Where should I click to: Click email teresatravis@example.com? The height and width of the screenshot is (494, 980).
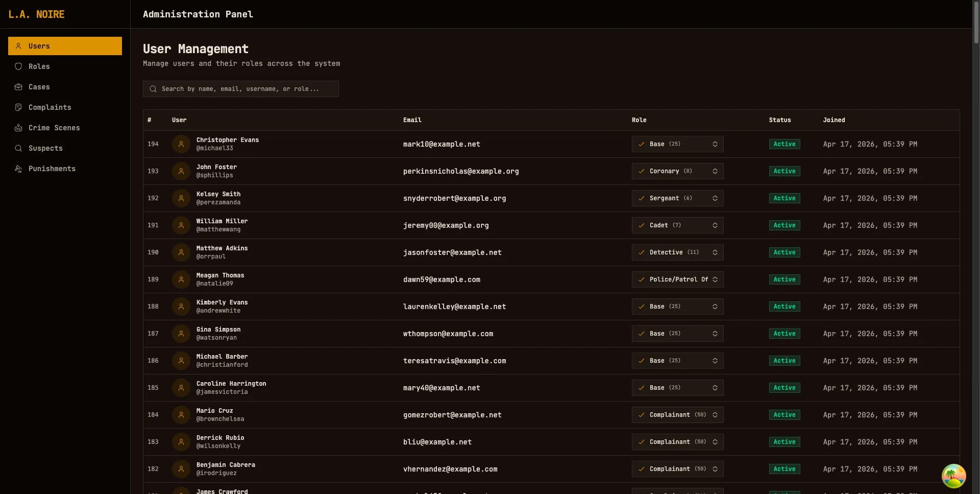(454, 361)
